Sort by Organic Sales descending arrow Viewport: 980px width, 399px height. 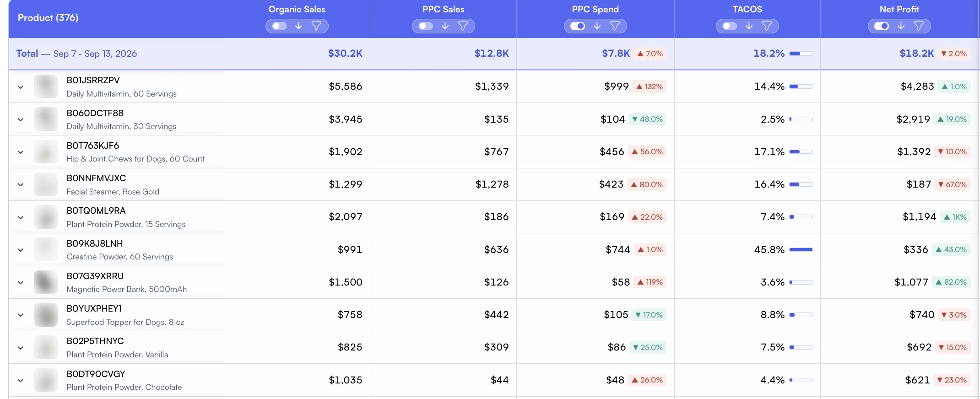coord(298,26)
